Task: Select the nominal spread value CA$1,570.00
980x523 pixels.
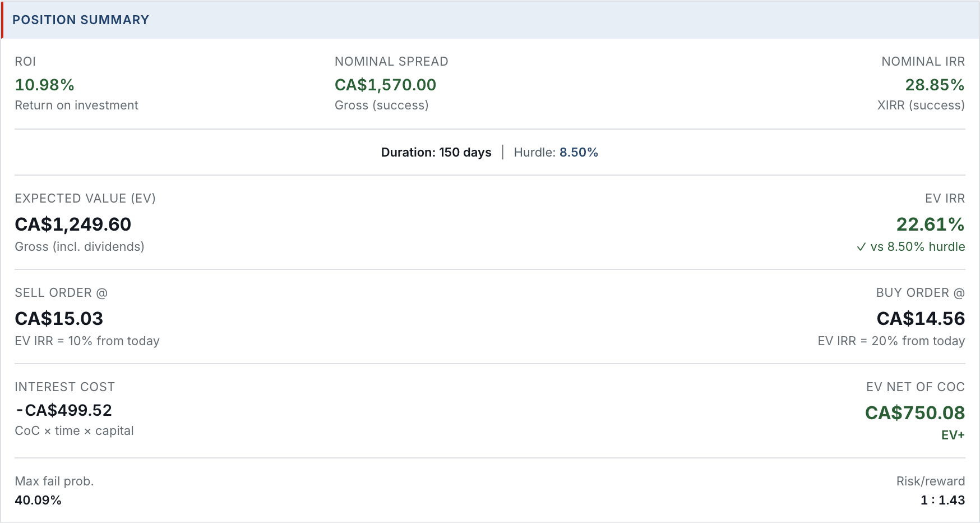Action: [386, 85]
